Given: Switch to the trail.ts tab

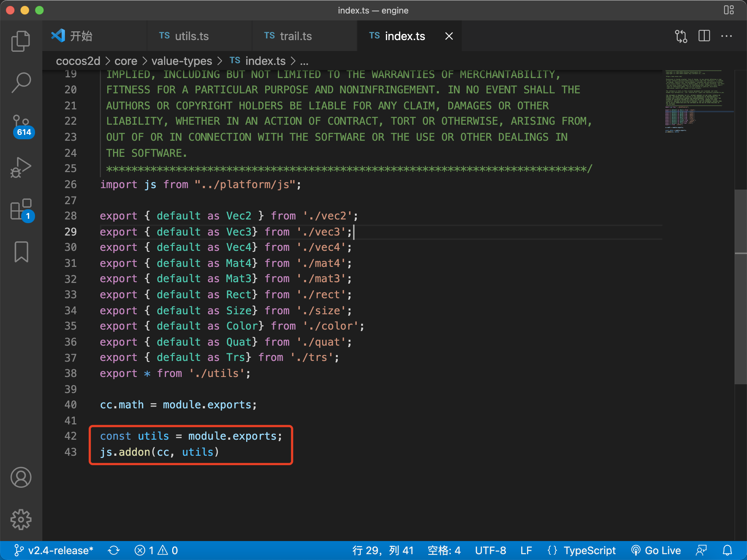Looking at the screenshot, I should [x=295, y=36].
